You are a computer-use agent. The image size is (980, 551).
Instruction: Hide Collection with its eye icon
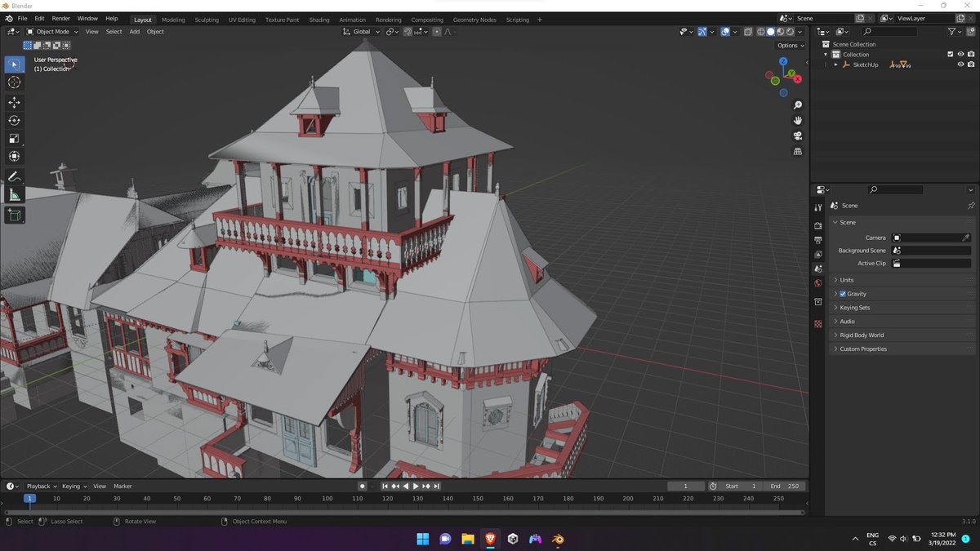(960, 54)
